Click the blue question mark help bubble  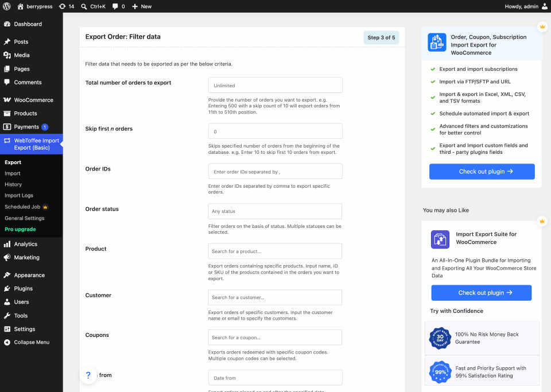[x=88, y=375]
